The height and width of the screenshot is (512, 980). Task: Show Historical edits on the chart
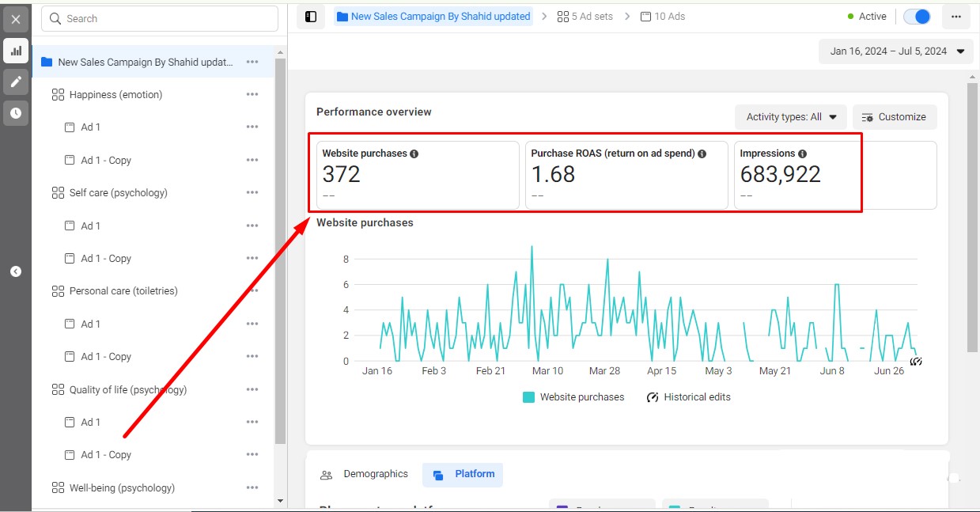(x=688, y=397)
